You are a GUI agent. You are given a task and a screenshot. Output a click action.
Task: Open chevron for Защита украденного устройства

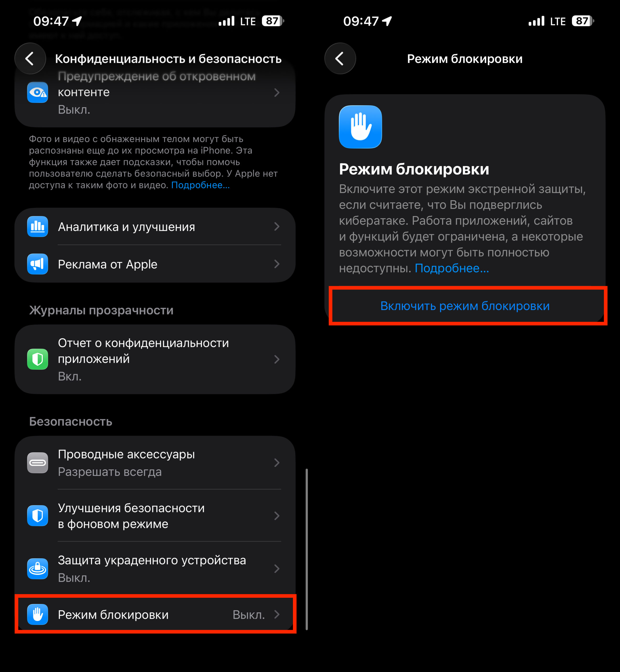click(x=277, y=569)
